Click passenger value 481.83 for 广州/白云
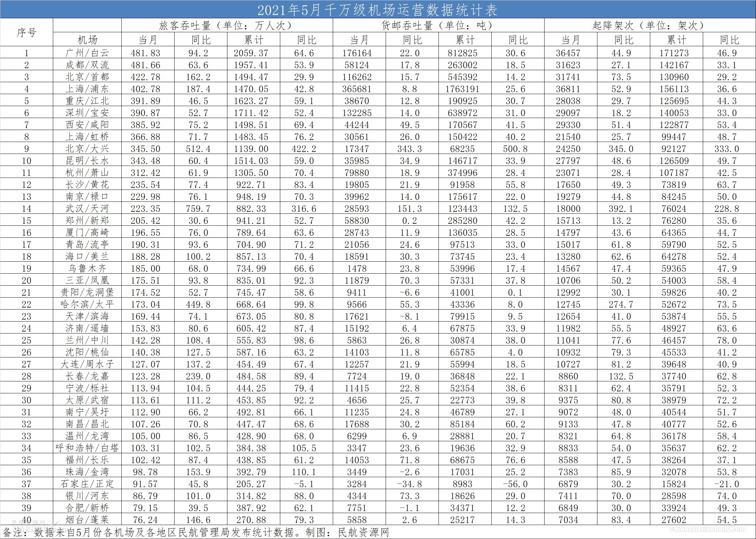The height and width of the screenshot is (539, 756). click(x=146, y=53)
